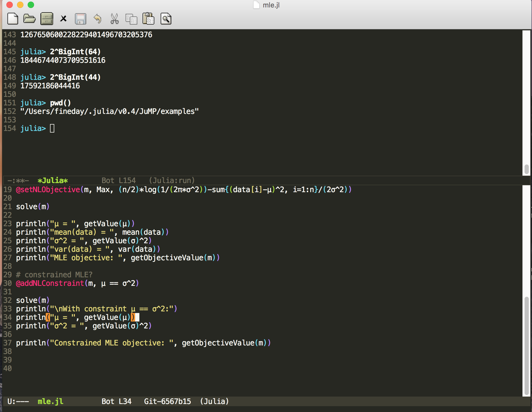The image size is (532, 412).
Task: Search the buffer with the magnifier icon
Action: coord(166,19)
